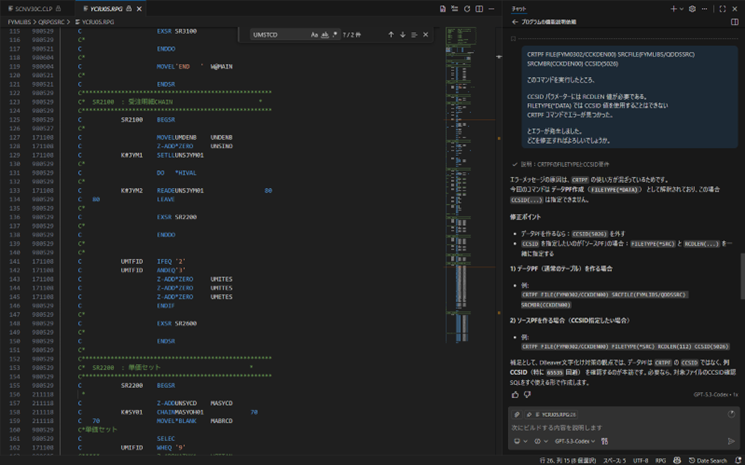Open the notifications bell in status bar
The width and height of the screenshot is (745, 465).
point(736,460)
